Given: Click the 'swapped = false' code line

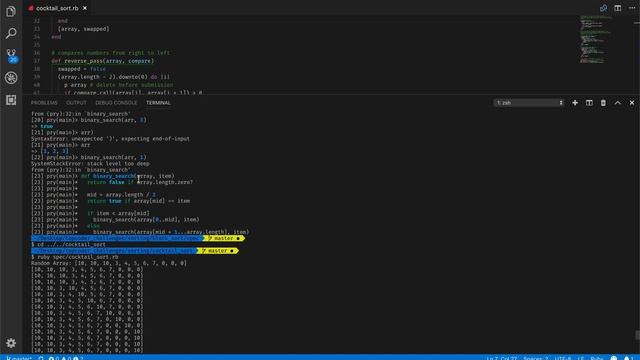Looking at the screenshot, I should (x=82, y=69).
